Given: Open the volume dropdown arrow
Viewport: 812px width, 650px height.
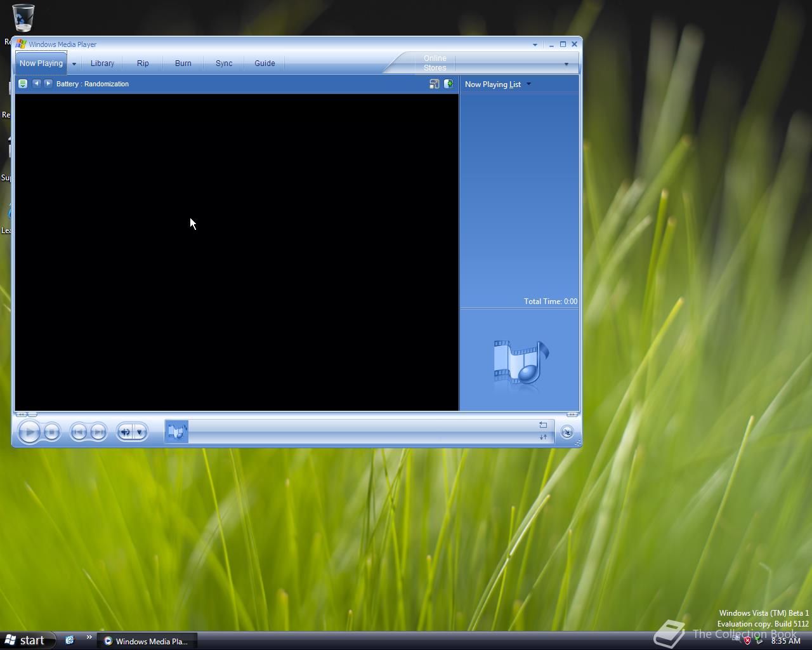Looking at the screenshot, I should tap(140, 432).
